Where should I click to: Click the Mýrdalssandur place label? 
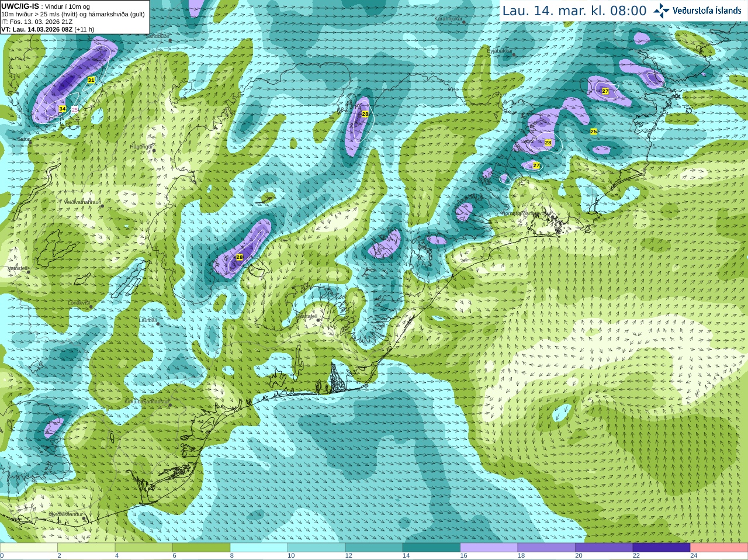[x=65, y=514]
